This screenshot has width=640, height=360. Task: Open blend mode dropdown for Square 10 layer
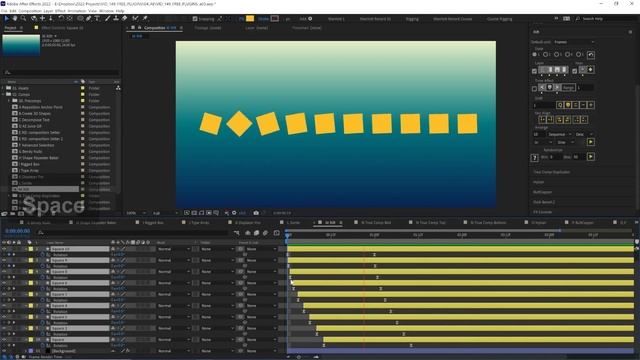click(x=173, y=249)
